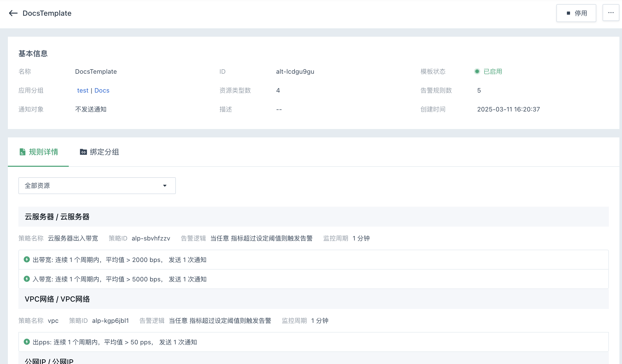Image resolution: width=622 pixels, height=364 pixels.
Task: Click the 入带宽 rule row text
Action: click(x=119, y=279)
